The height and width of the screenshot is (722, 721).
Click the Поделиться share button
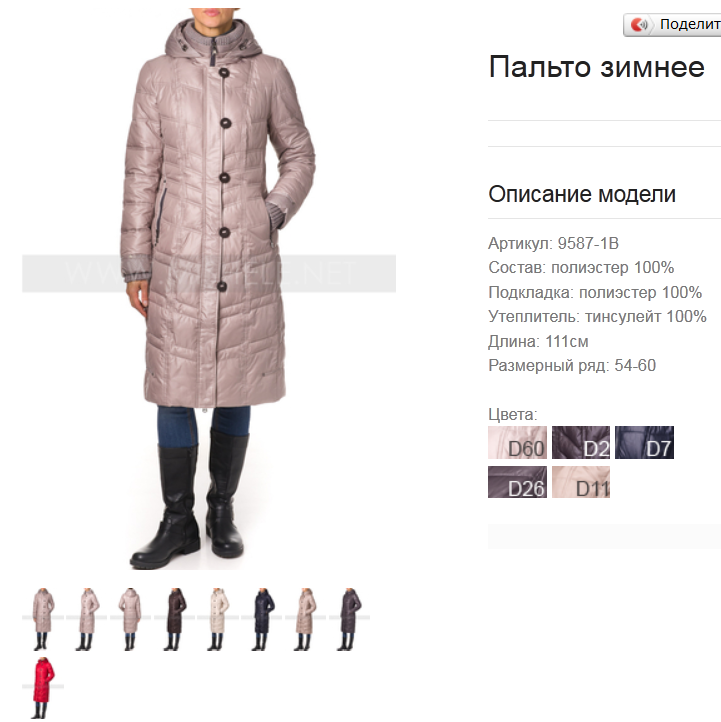pos(673,24)
